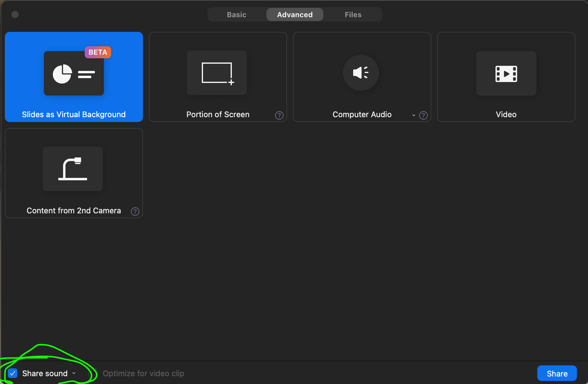Click the Slides as Virtual Background BETA icon
The height and width of the screenshot is (384, 588).
point(74,77)
